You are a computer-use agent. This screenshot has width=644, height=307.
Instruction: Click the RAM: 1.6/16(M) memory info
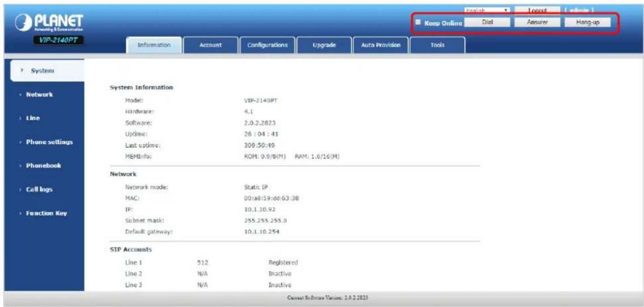[317, 157]
